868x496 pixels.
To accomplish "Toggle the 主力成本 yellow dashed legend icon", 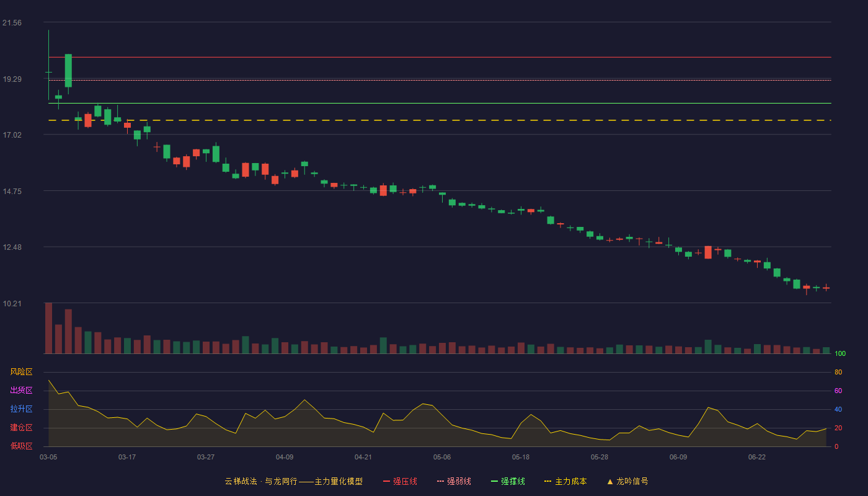I will click(x=548, y=481).
